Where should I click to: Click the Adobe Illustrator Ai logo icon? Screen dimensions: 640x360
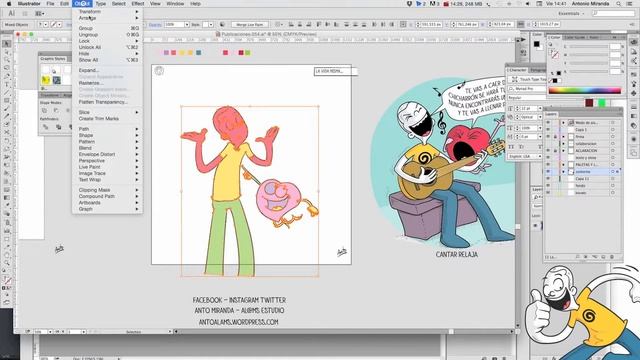pyautogui.click(x=11, y=13)
